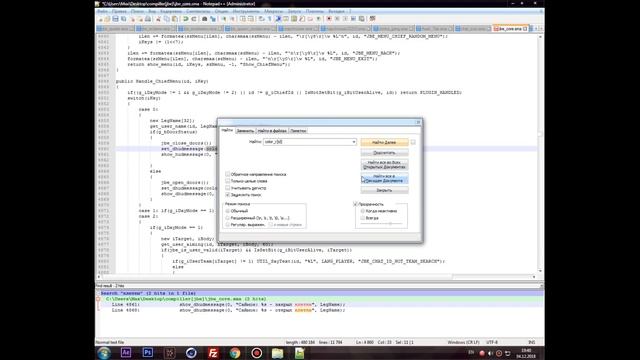Click the Paste toolbar icon

pos(175,19)
